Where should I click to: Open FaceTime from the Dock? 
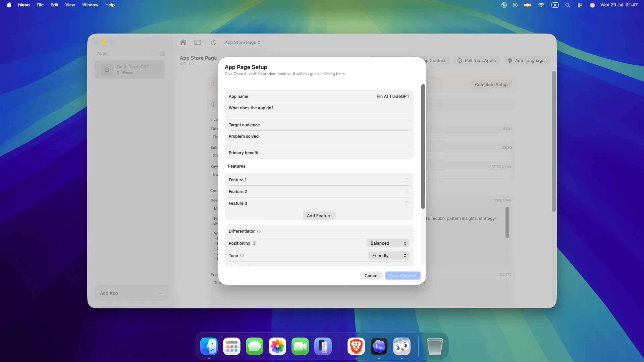click(x=300, y=346)
